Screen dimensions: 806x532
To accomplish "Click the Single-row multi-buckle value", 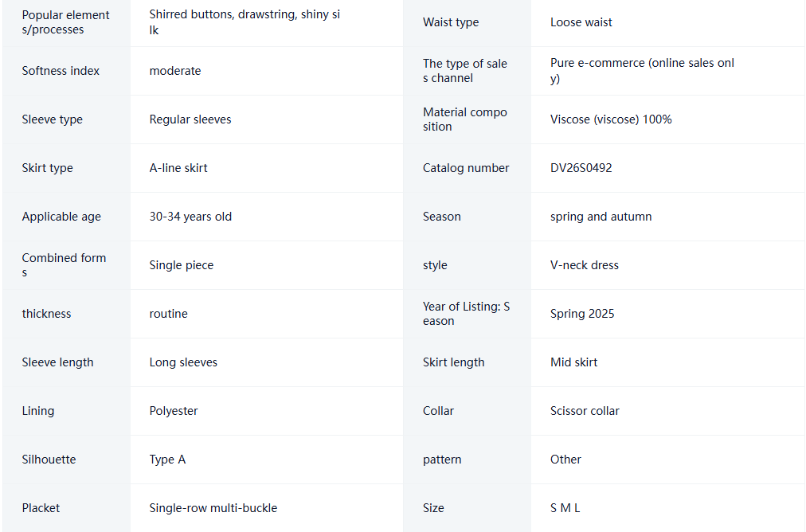I will tap(213, 508).
